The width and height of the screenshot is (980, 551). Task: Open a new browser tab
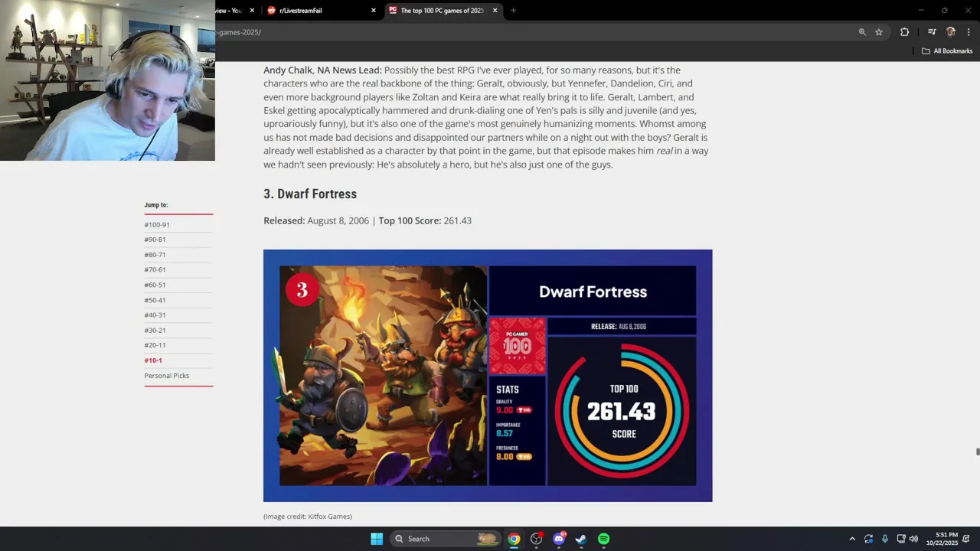(513, 11)
